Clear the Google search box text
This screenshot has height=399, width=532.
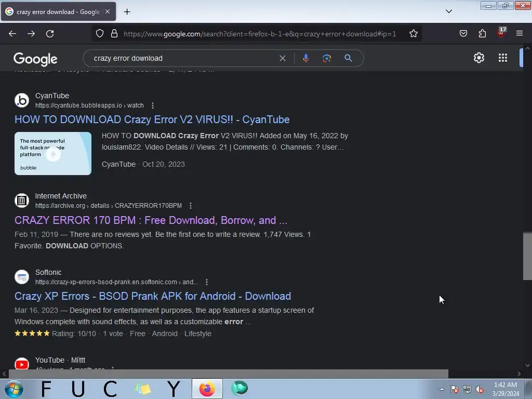(x=282, y=58)
